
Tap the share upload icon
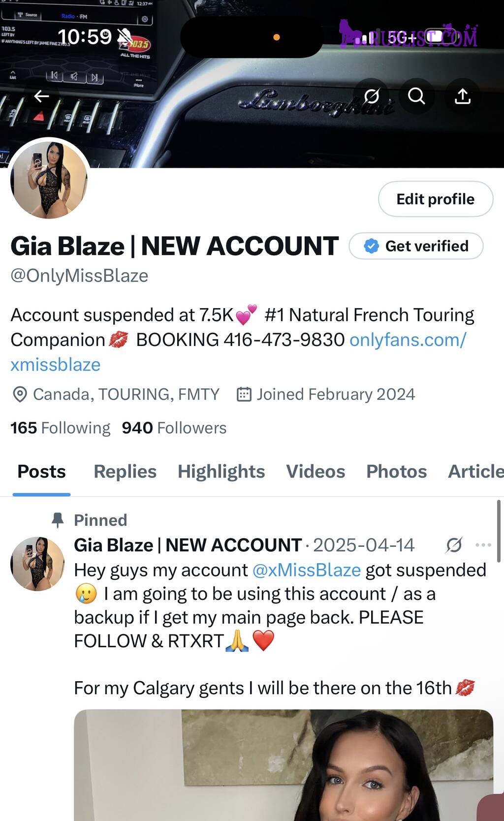tap(463, 96)
